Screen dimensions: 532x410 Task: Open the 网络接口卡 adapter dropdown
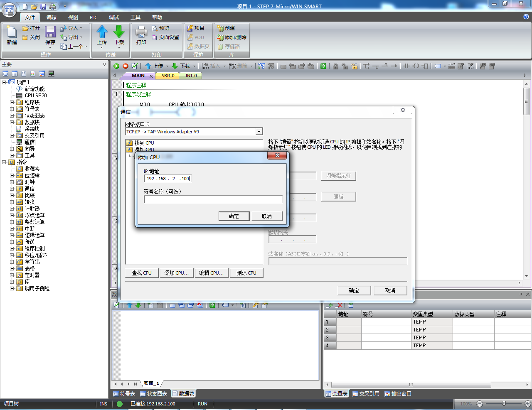[x=259, y=132]
